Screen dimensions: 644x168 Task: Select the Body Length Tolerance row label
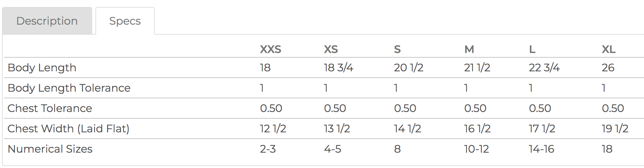69,88
